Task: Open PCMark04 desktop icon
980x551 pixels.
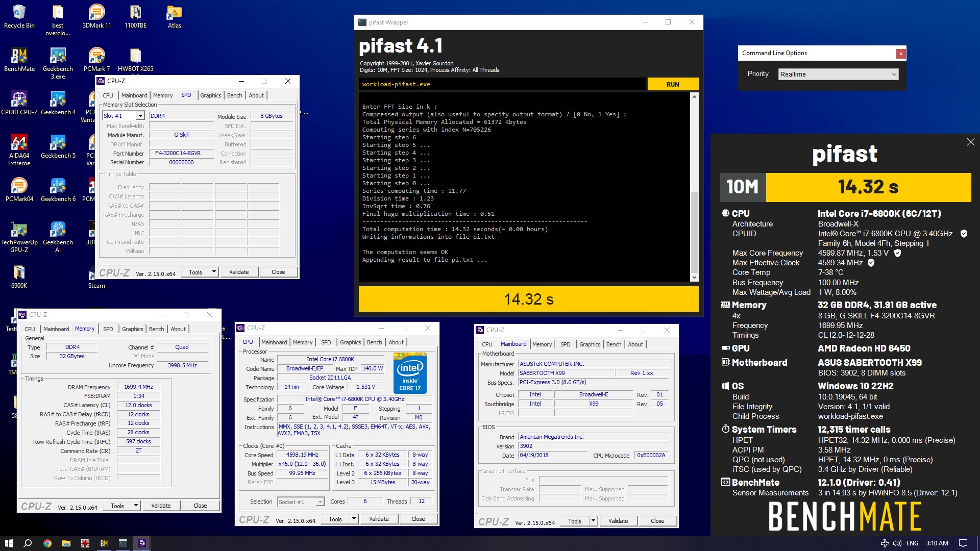Action: point(19,190)
